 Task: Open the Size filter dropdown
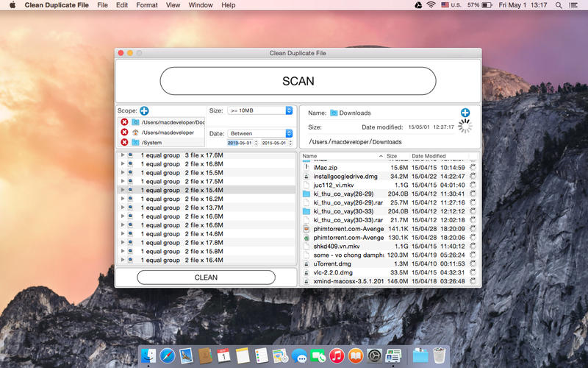tap(259, 110)
